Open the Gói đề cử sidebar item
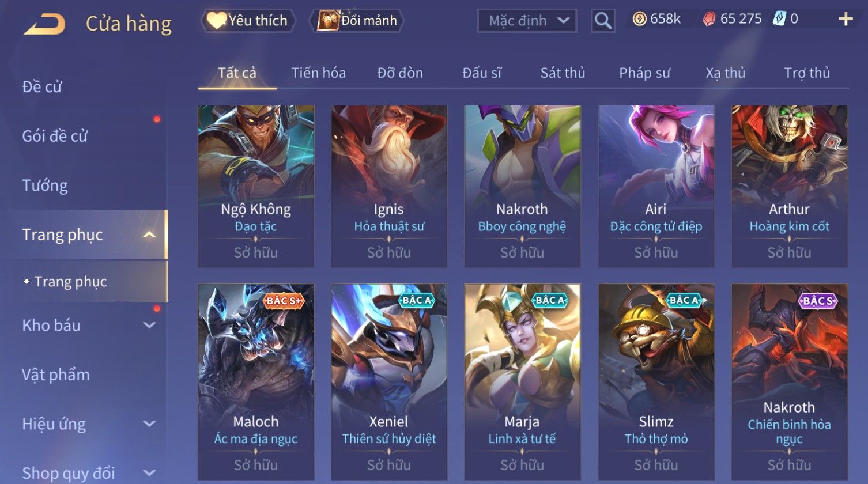 (x=55, y=136)
